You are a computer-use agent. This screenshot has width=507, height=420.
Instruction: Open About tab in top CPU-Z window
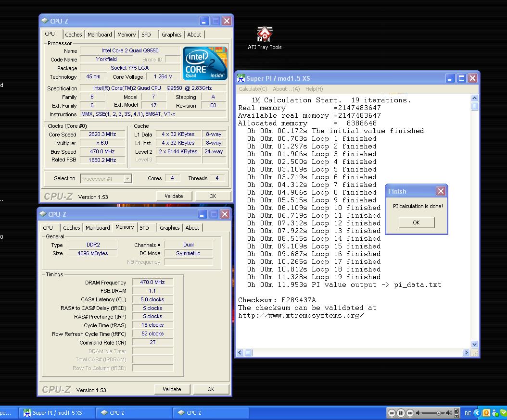coord(194,35)
